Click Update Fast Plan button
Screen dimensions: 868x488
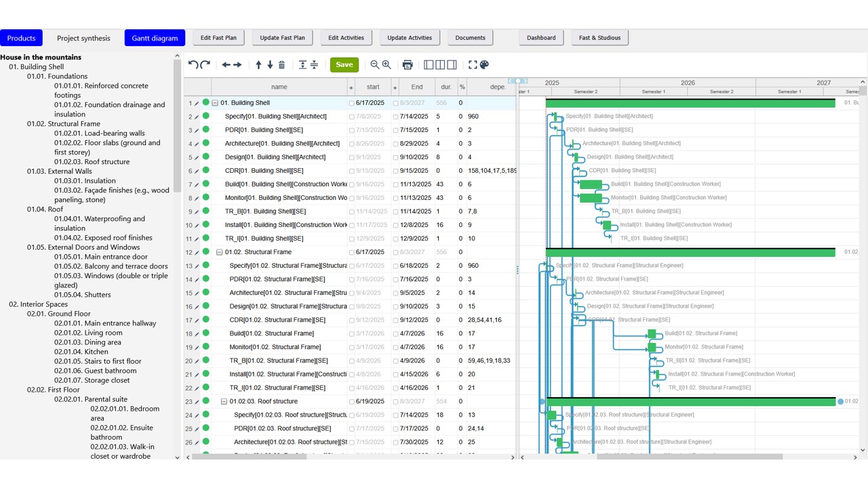282,38
